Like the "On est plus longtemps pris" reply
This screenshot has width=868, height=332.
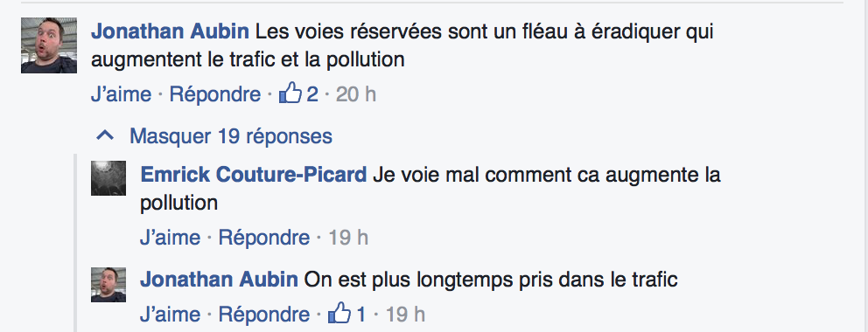(x=170, y=315)
